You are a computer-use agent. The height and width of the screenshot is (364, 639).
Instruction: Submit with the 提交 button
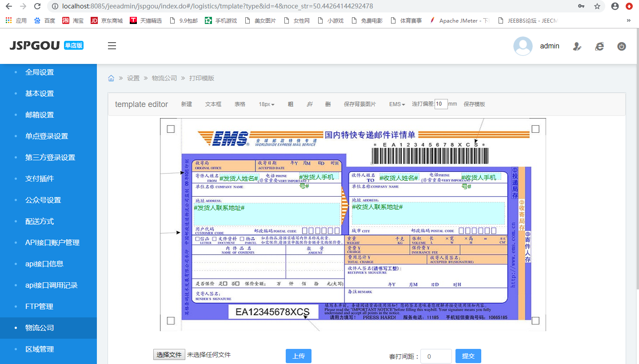pyautogui.click(x=468, y=356)
